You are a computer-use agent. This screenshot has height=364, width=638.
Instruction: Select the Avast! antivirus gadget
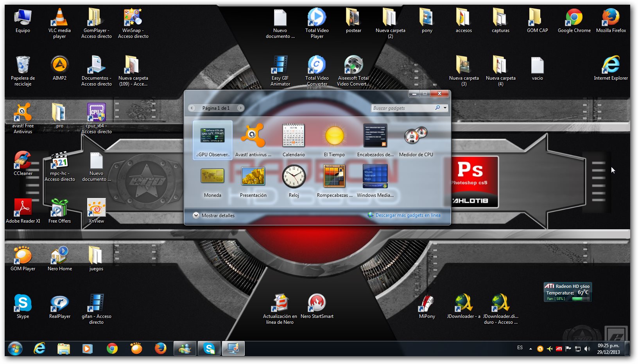point(253,140)
